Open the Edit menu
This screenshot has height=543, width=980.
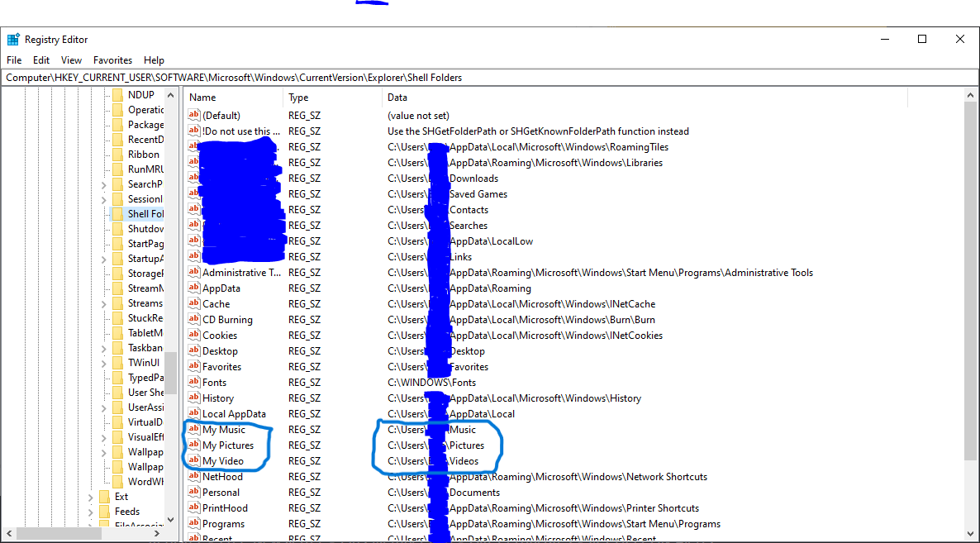(x=41, y=60)
